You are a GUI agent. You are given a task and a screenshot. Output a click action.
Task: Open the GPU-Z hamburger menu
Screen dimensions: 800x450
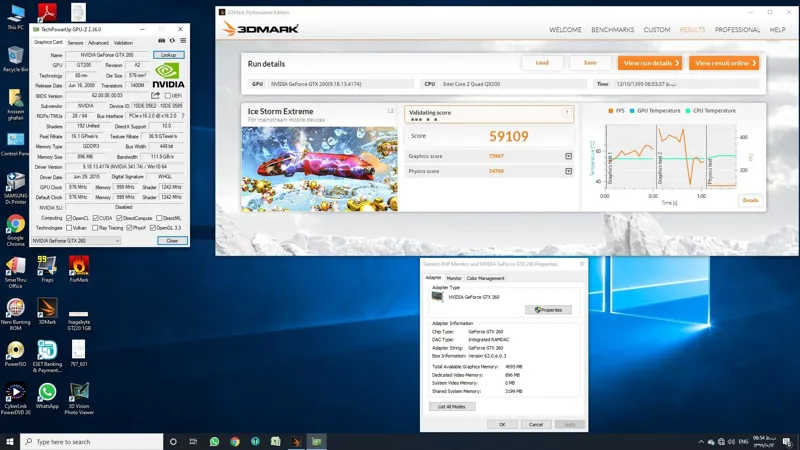(181, 42)
